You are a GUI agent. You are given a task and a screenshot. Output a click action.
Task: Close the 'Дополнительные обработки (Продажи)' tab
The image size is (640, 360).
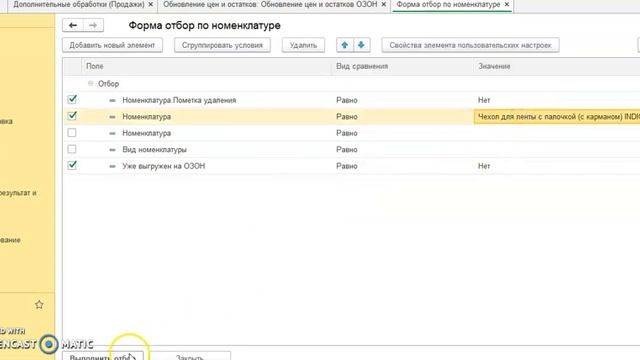click(151, 4)
